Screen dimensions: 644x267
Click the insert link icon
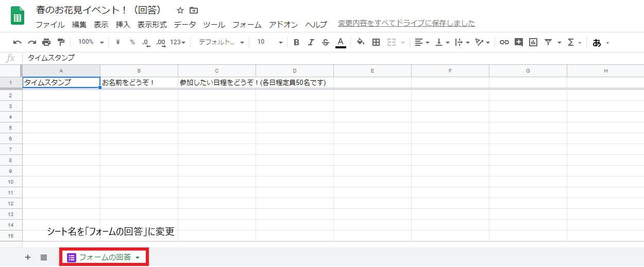(x=504, y=42)
